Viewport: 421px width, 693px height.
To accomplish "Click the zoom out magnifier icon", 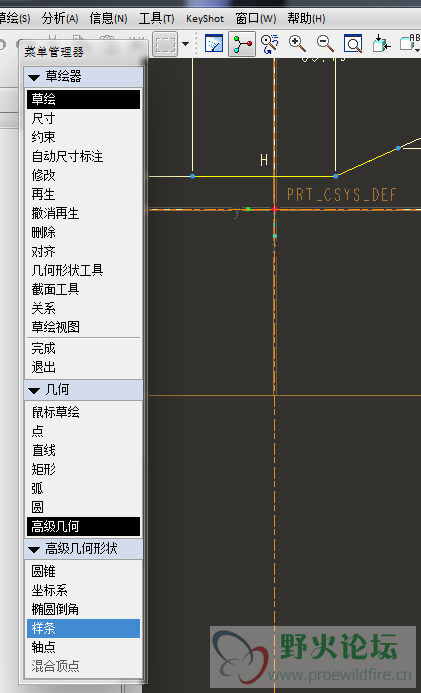I will click(325, 43).
